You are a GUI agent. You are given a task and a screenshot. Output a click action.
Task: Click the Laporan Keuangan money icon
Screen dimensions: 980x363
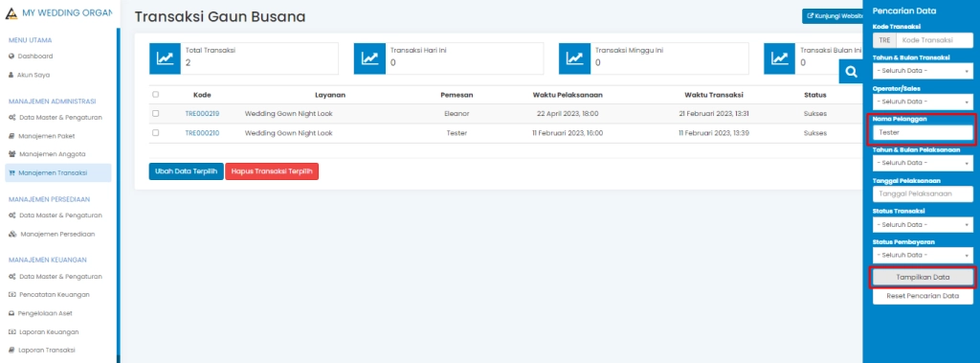[x=11, y=331]
